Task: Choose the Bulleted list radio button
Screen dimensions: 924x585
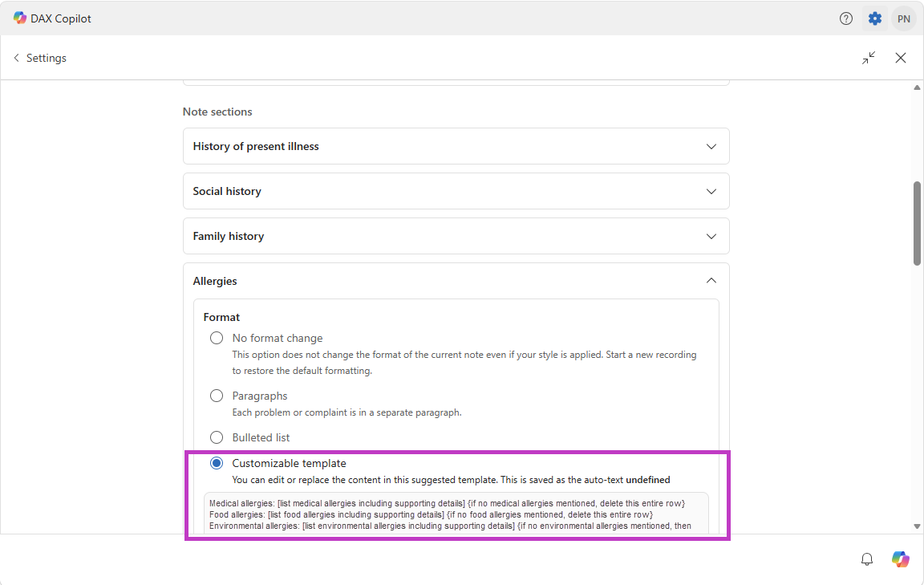Action: (x=217, y=437)
